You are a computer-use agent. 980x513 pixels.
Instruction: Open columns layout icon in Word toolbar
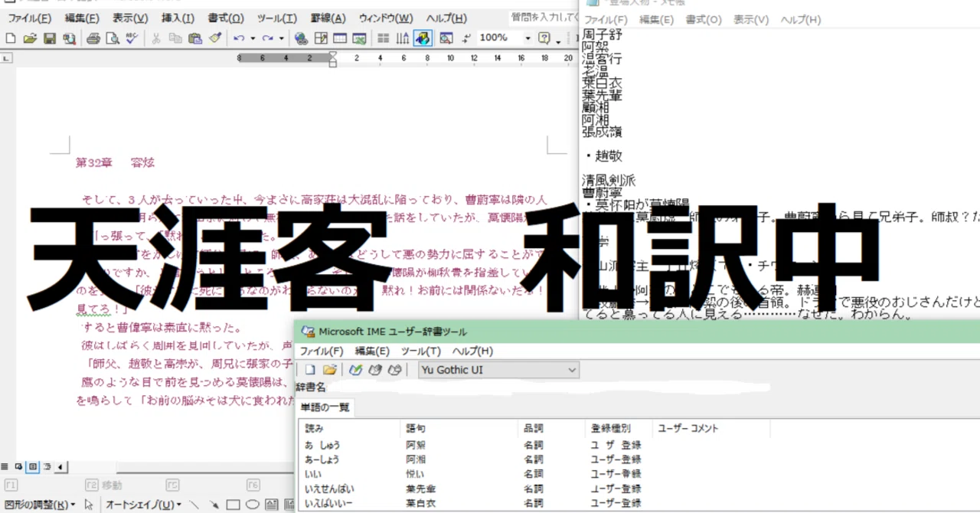tap(384, 38)
